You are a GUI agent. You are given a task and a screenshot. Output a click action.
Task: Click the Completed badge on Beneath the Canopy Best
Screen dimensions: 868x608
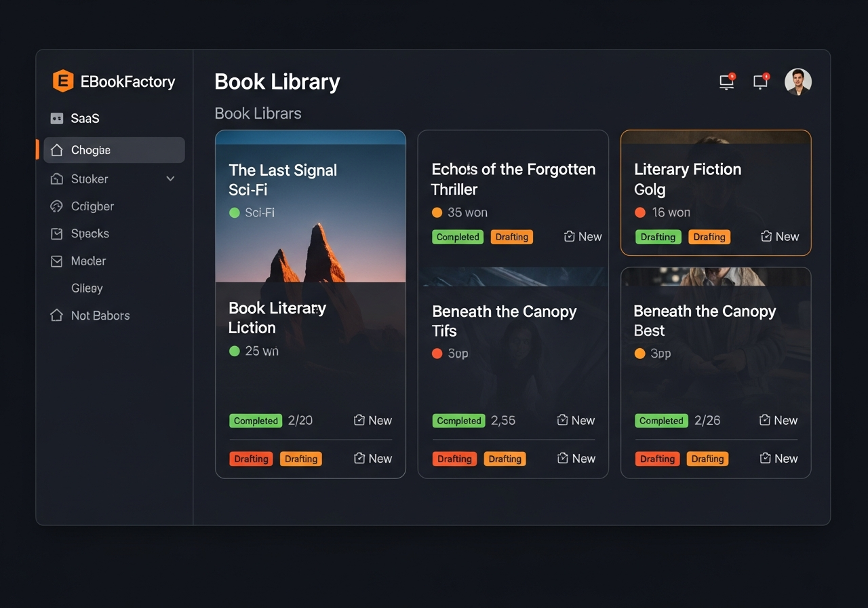[x=660, y=421]
